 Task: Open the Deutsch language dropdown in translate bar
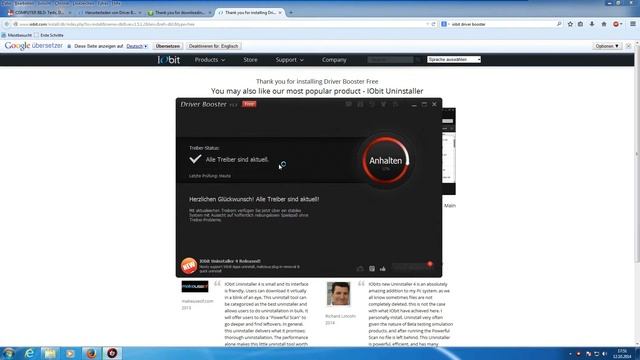click(137, 46)
